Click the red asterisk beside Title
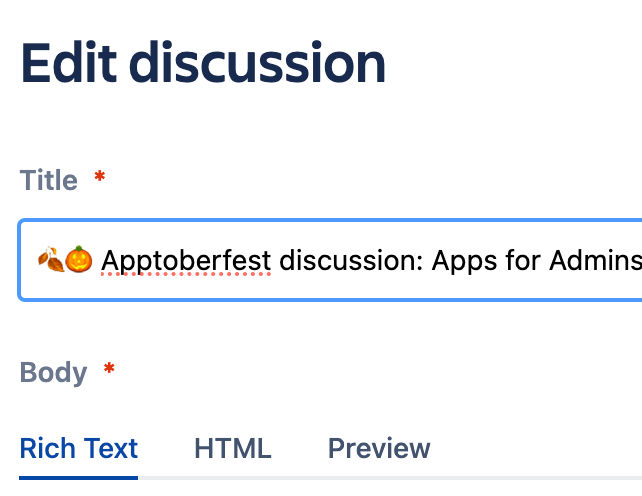This screenshot has height=496, width=642. click(x=99, y=178)
